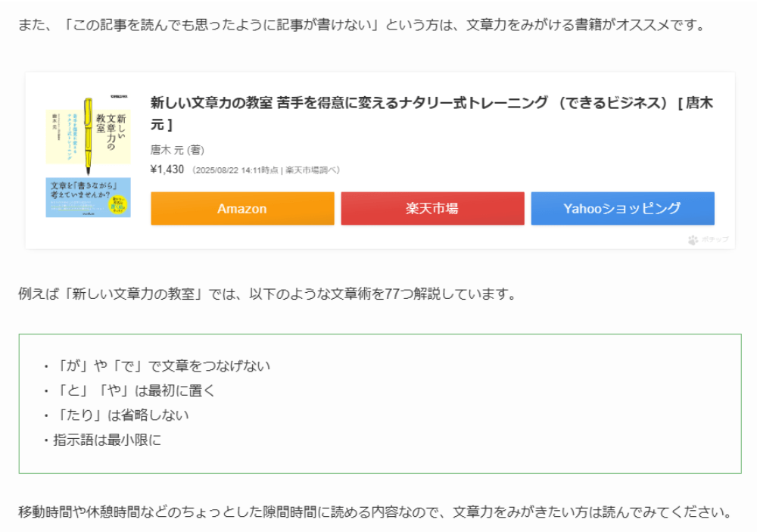Open the book title link 新しい文章力の教室
This screenshot has height=532, width=757.
coord(431,114)
